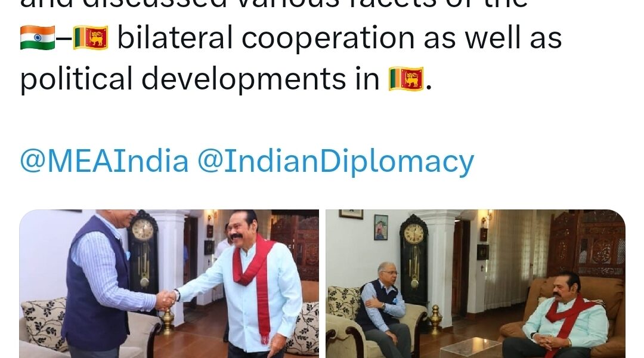Open the right seated meeting photo thumbnail
This screenshot has width=644, height=358.
click(x=476, y=283)
